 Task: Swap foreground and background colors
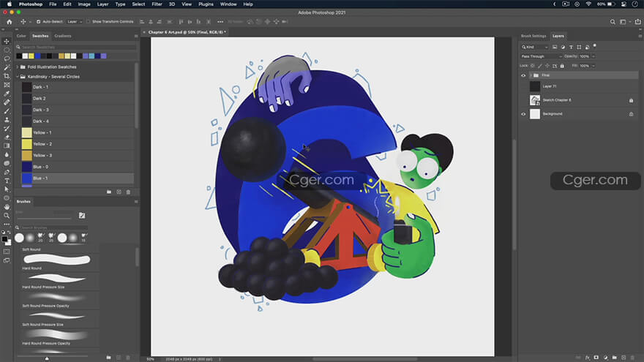[x=9, y=233]
